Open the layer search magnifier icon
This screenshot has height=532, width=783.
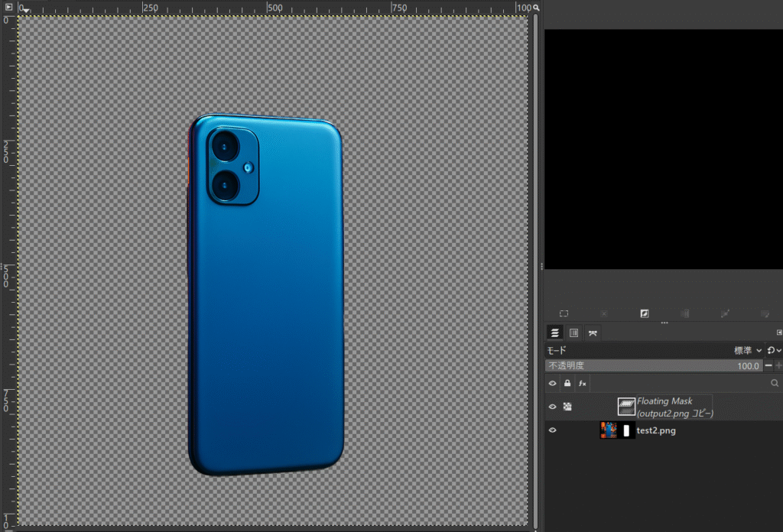click(x=775, y=383)
